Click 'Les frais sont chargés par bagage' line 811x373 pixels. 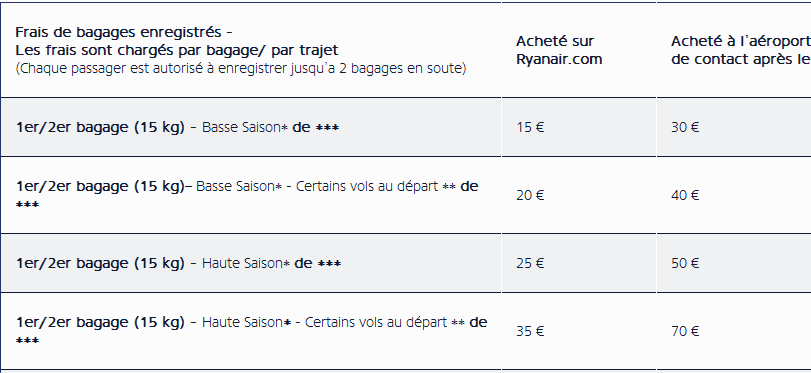177,51
